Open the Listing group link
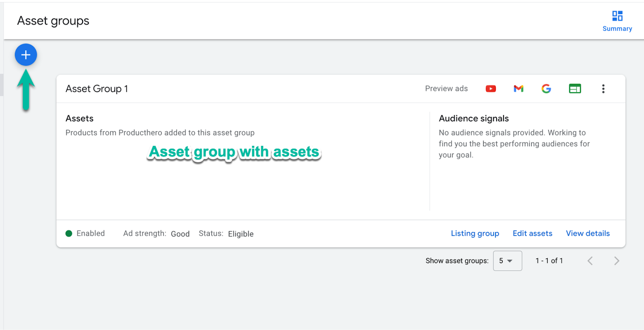The image size is (644, 330). pos(475,233)
